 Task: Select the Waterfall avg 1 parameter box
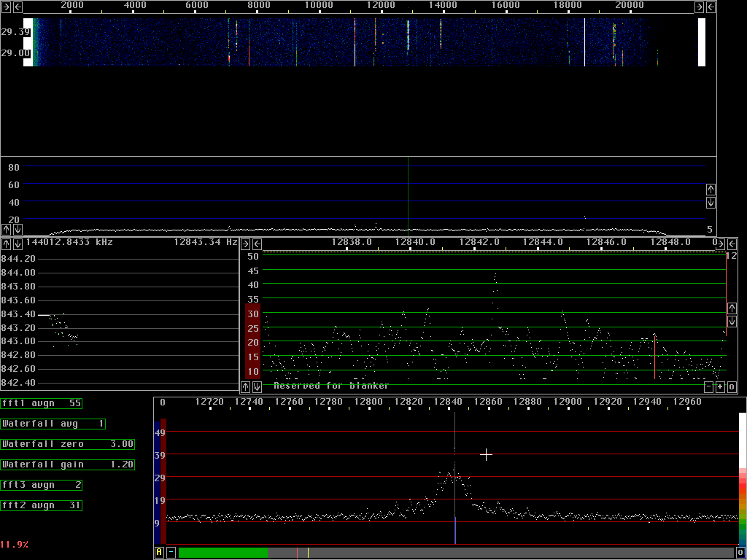point(53,424)
